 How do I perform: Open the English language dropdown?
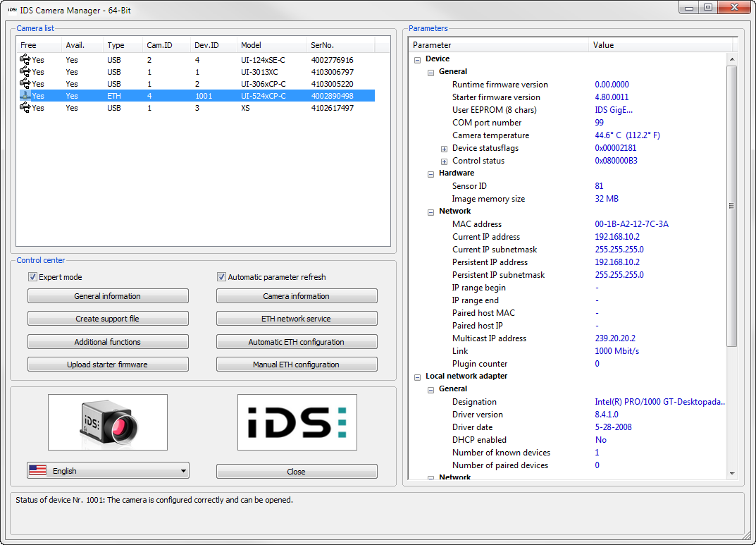coord(108,471)
